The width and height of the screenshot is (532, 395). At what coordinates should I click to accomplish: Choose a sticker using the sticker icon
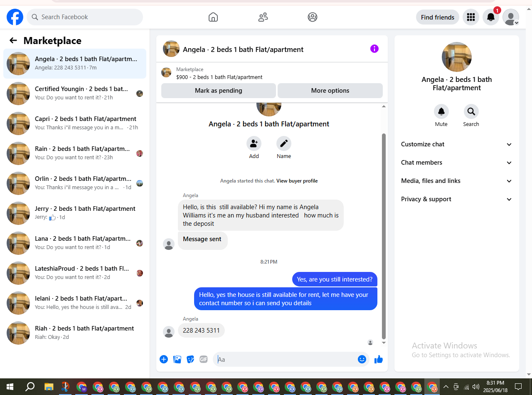[x=190, y=359]
